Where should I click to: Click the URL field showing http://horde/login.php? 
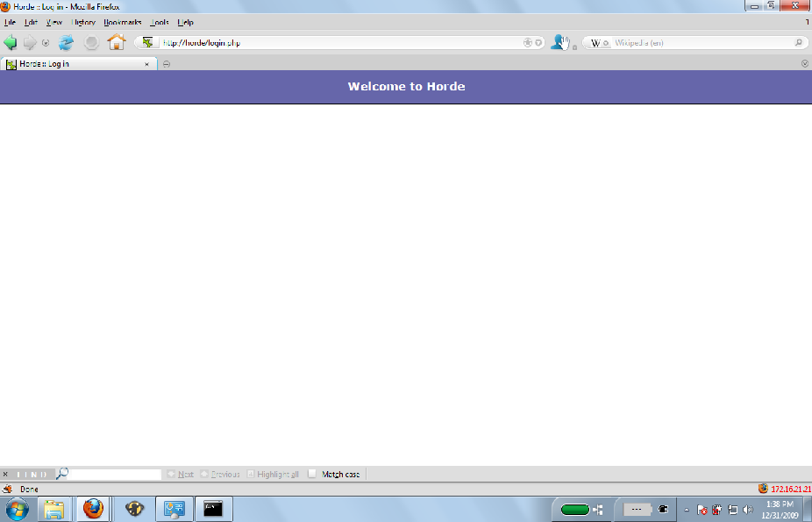coord(339,43)
